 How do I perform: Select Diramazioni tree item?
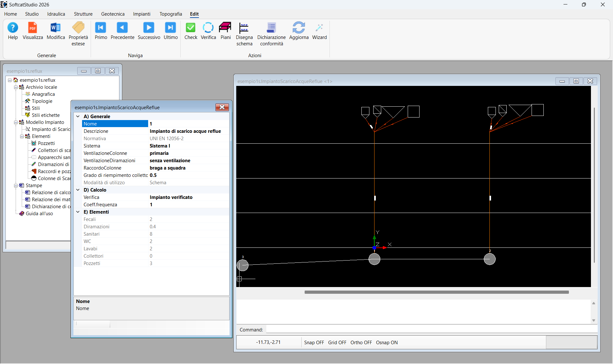(x=51, y=164)
